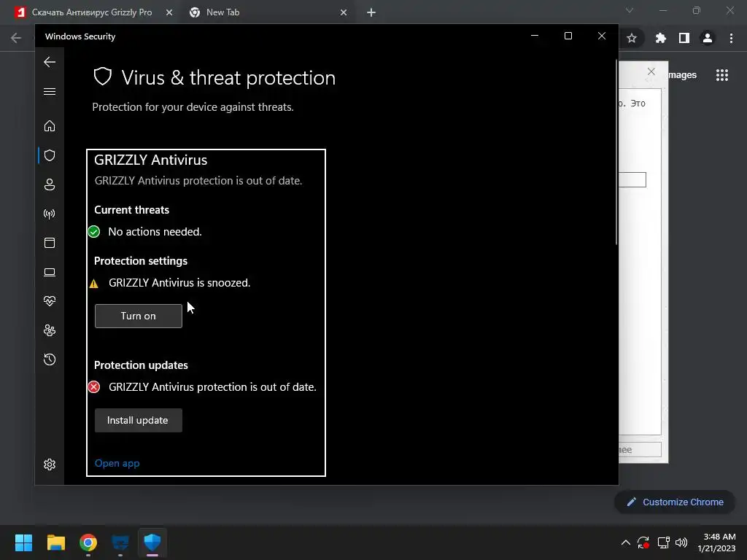Maximize the Windows Security window

(568, 36)
